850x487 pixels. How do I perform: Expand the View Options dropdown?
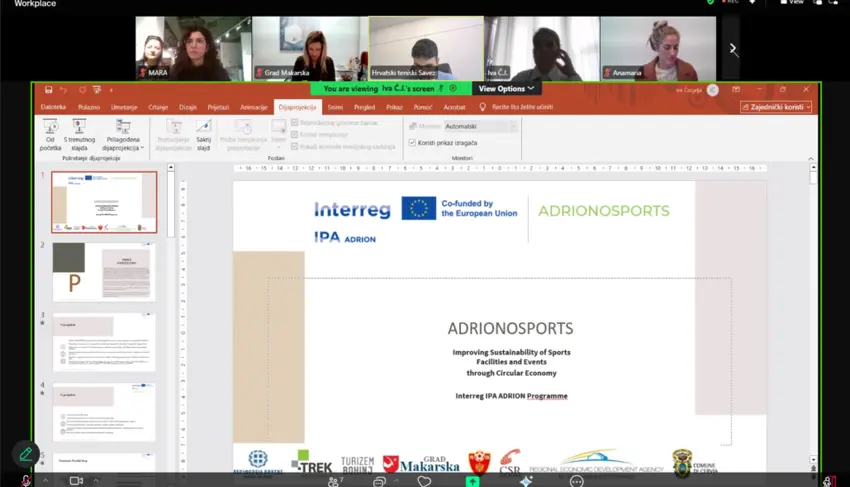(x=506, y=88)
